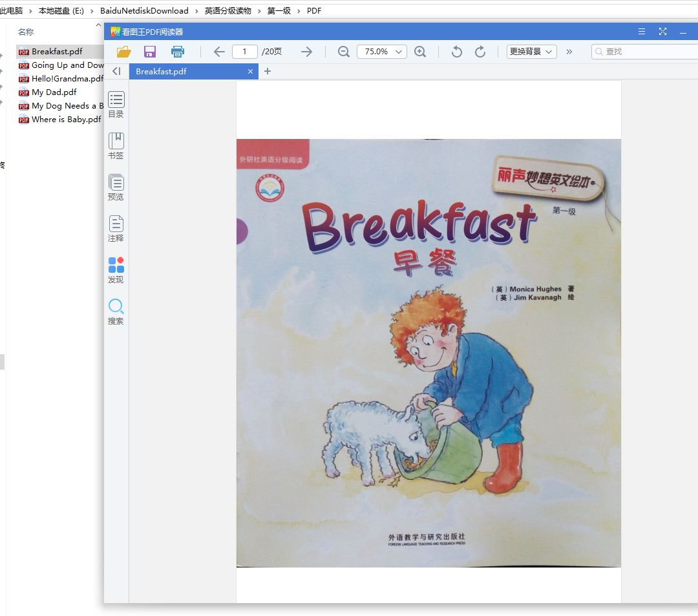Toggle fullscreen mode in the PDF reader
Screen dimensions: 698x616
662,32
